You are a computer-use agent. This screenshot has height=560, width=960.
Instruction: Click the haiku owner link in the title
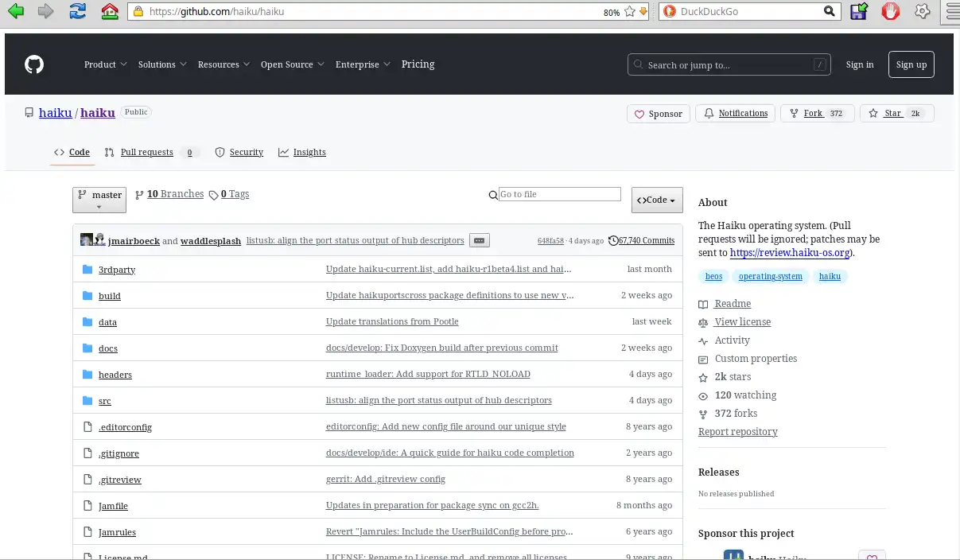[56, 113]
